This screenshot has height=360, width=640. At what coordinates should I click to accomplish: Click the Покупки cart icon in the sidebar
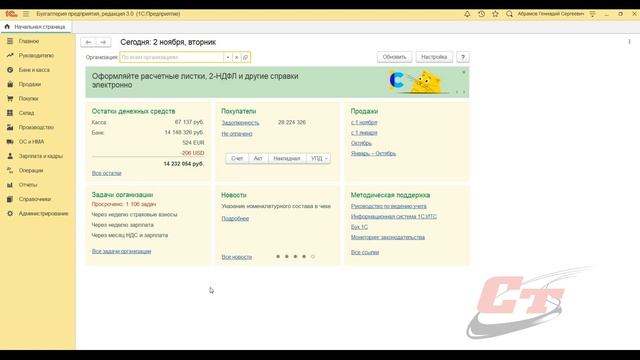tap(10, 98)
